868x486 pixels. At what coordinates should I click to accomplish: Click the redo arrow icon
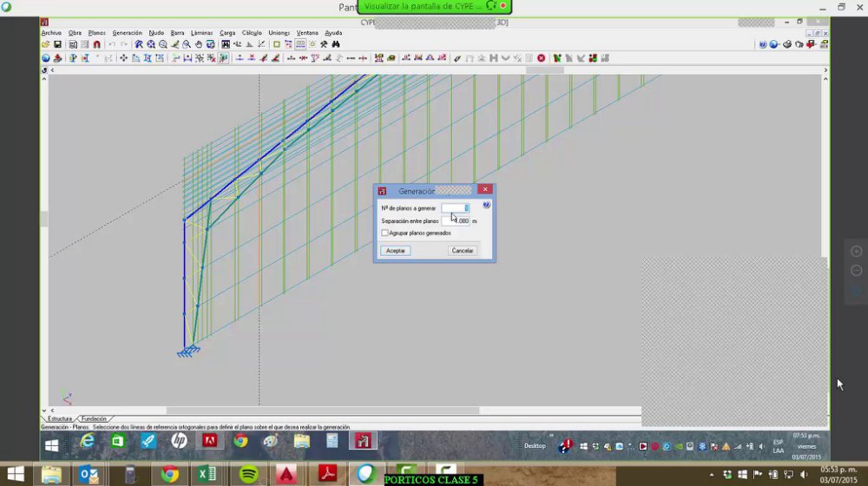pos(124,44)
